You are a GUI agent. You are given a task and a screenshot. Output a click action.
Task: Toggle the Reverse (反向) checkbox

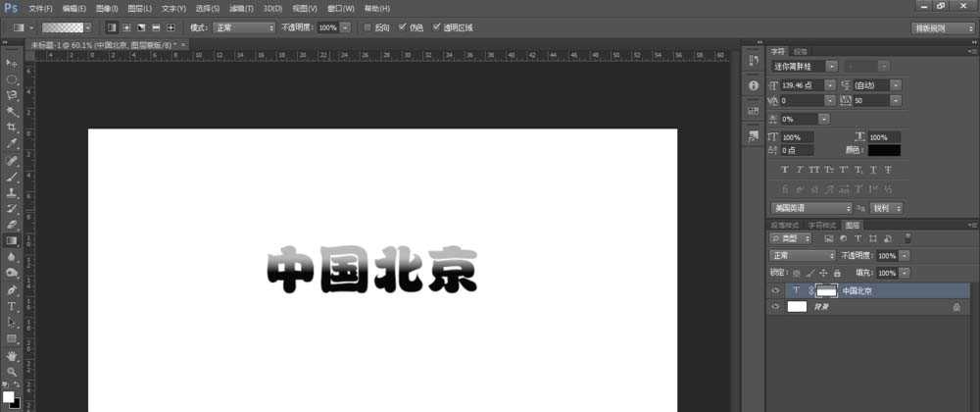coord(367,27)
